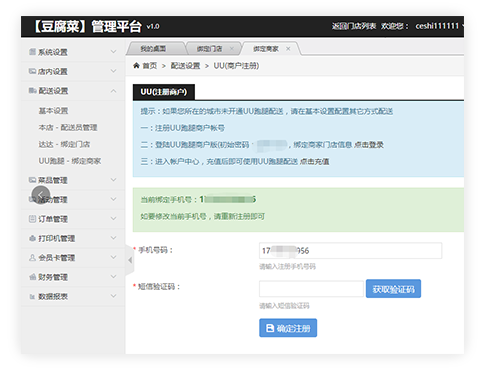The image size is (484, 374).
Task: Click the 短信验证码 input field
Action: (x=311, y=289)
